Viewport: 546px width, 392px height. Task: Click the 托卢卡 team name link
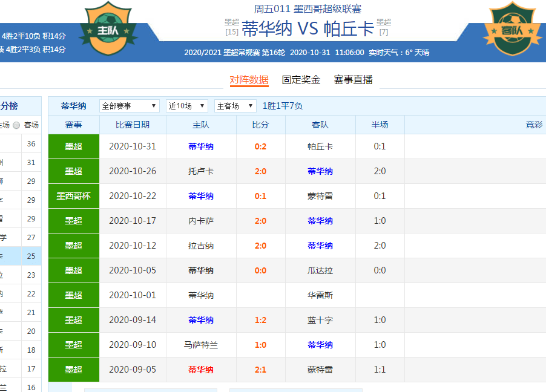(200, 171)
